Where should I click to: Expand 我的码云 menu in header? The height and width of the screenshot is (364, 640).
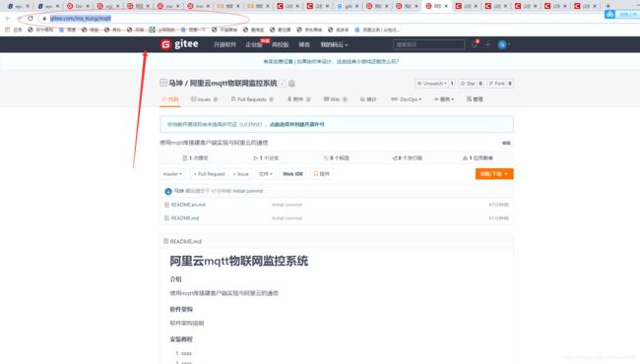[334, 45]
